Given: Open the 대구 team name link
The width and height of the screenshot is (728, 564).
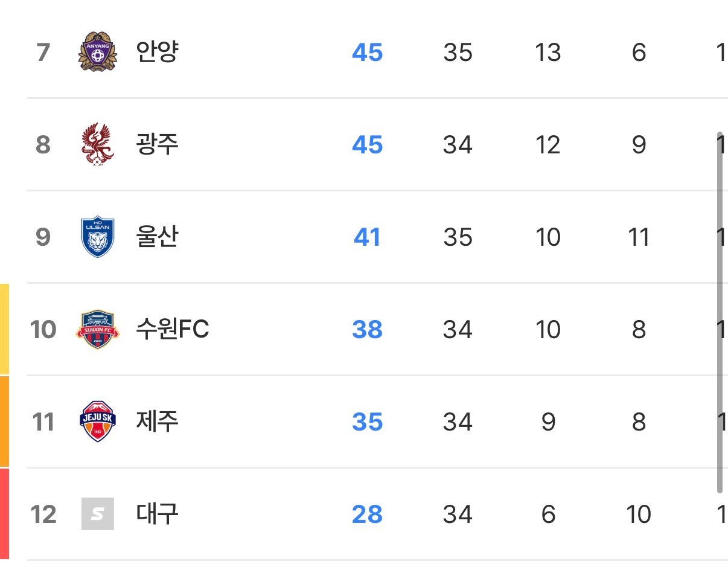Looking at the screenshot, I should pyautogui.click(x=158, y=514).
